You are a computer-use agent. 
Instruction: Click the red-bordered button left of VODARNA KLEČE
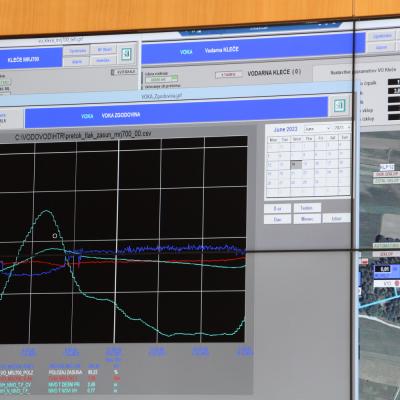(229, 75)
